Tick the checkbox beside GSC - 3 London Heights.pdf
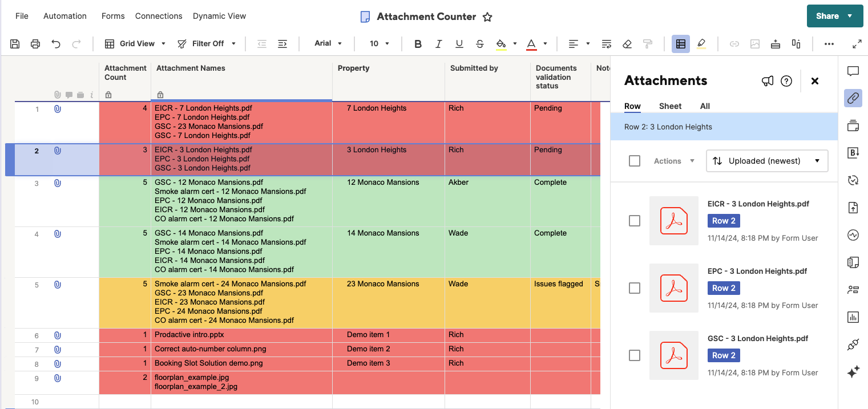868x409 pixels. [634, 355]
